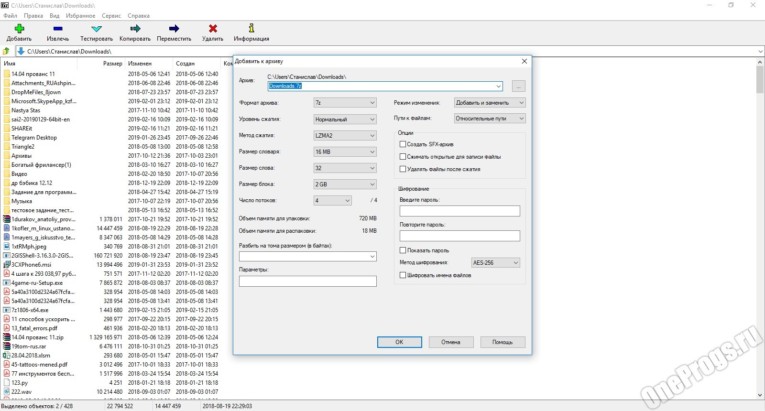Screen dimensions: 765x411
Task: Click the archive icon of 19tom-rus.rar
Action: pyautogui.click(x=7, y=347)
